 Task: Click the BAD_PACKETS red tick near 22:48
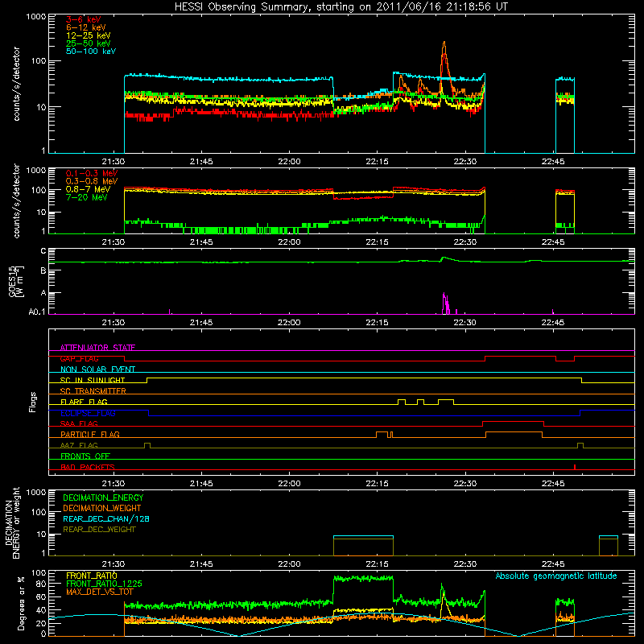[575, 467]
